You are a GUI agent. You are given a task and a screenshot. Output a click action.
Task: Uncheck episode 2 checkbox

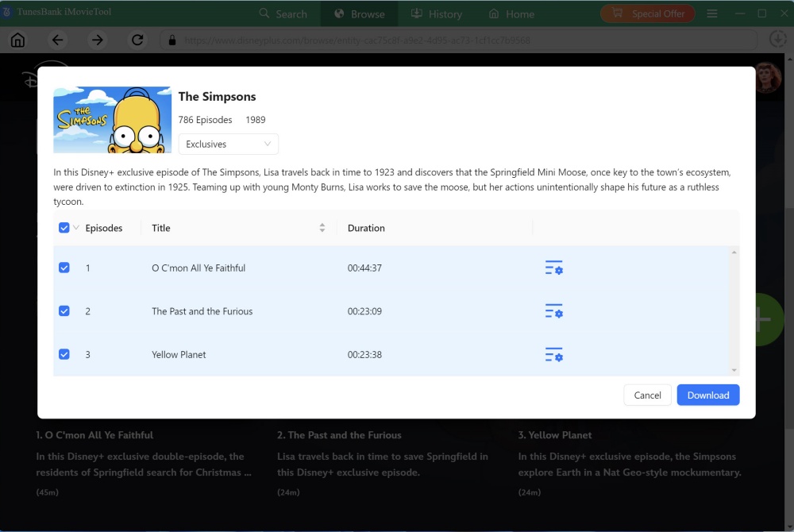click(x=64, y=311)
